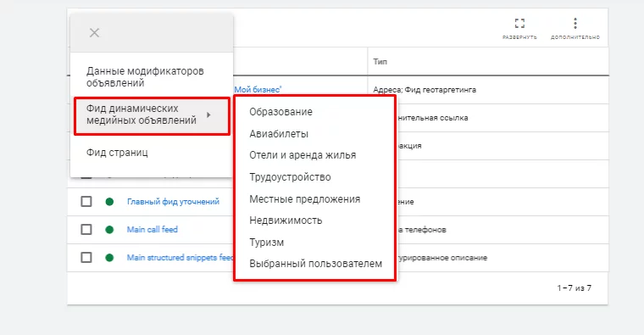Click the Развернуть fullscreen icon

519,23
